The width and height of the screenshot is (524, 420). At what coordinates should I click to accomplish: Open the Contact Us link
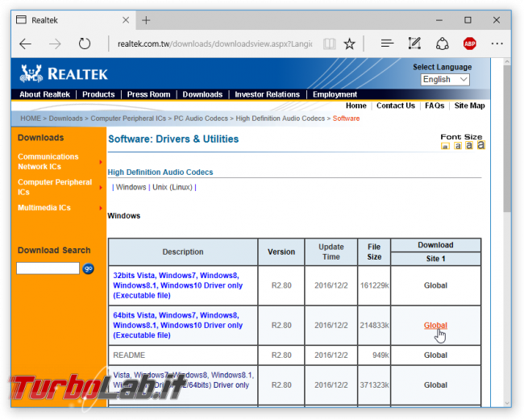click(396, 106)
